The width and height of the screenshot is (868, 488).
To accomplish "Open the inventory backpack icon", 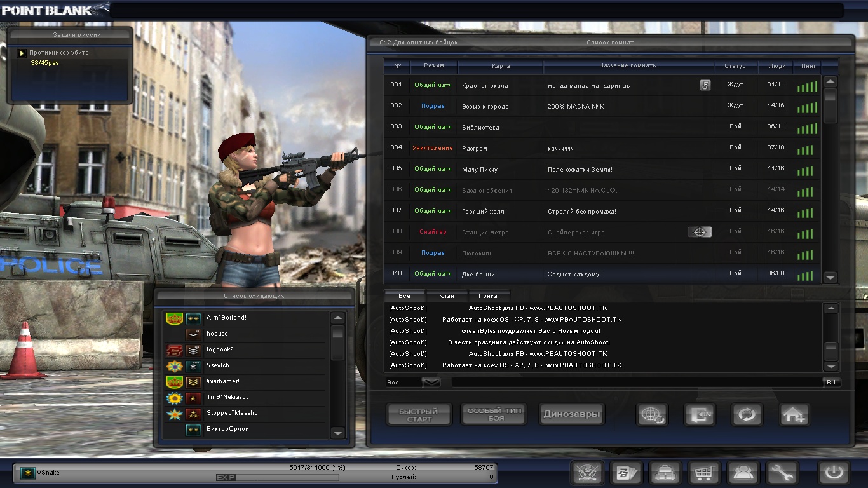I will pos(665,473).
